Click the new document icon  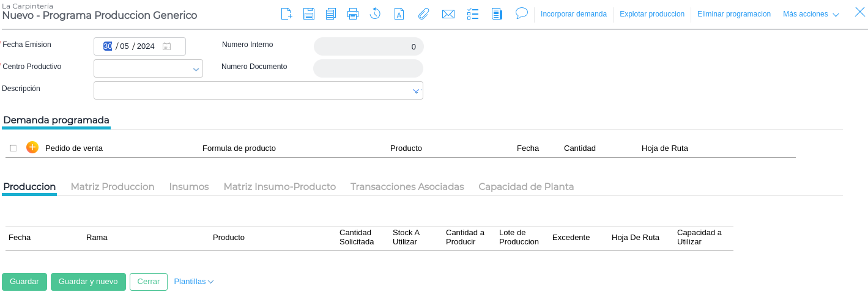[286, 13]
